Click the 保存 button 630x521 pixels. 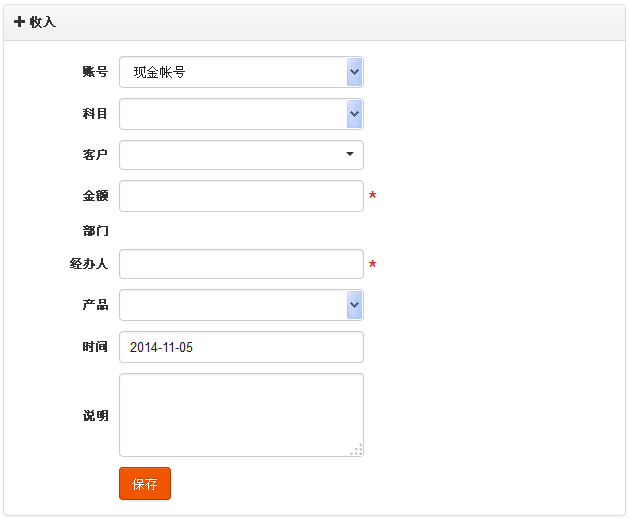[x=145, y=484]
